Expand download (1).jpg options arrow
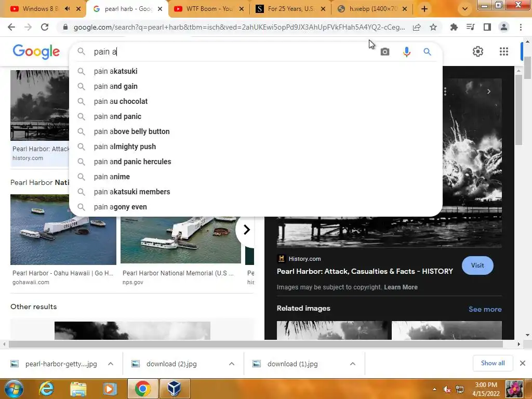 (x=353, y=364)
